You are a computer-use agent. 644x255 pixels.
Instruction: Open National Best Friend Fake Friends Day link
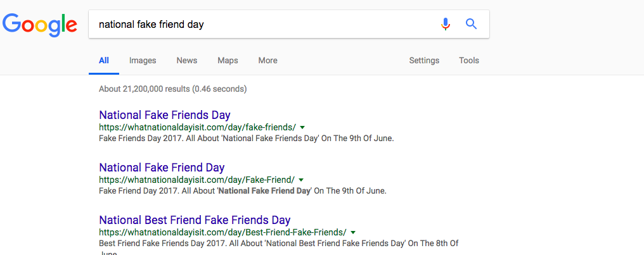tap(195, 220)
